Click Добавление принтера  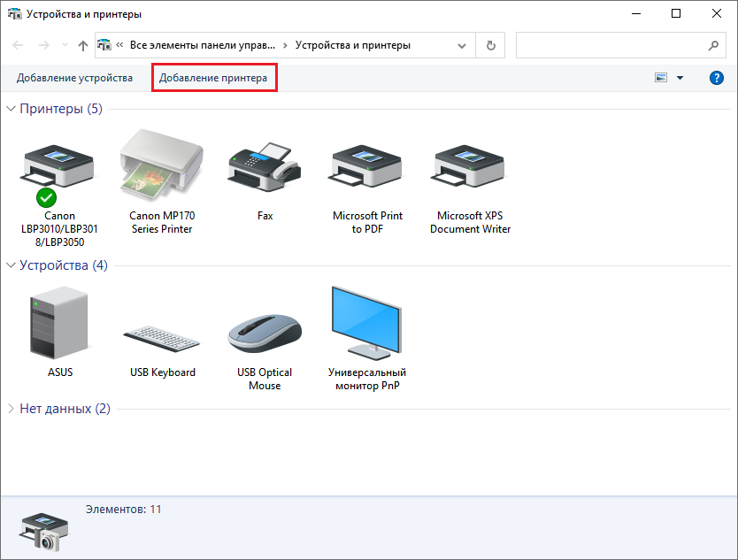pyautogui.click(x=213, y=78)
